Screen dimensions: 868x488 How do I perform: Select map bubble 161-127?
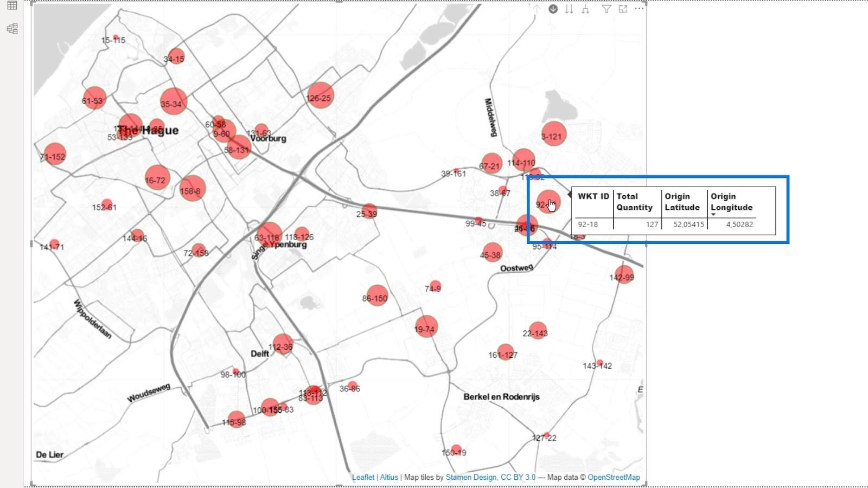point(505,352)
